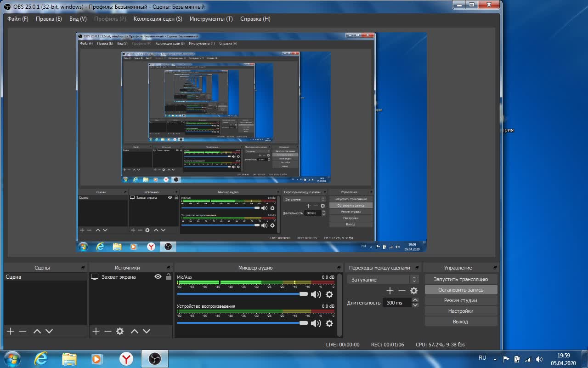
Task: Show hidden tray icons arrow
Action: pyautogui.click(x=495, y=359)
